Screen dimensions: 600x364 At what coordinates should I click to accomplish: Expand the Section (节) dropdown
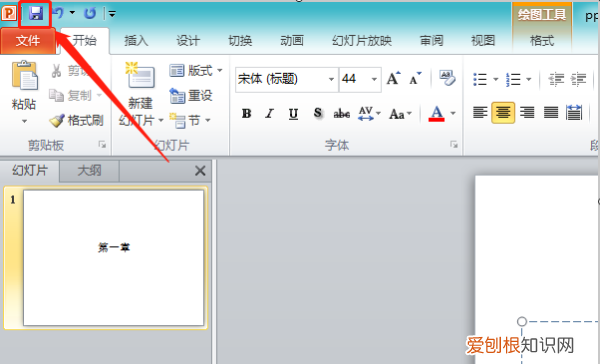pyautogui.click(x=208, y=121)
